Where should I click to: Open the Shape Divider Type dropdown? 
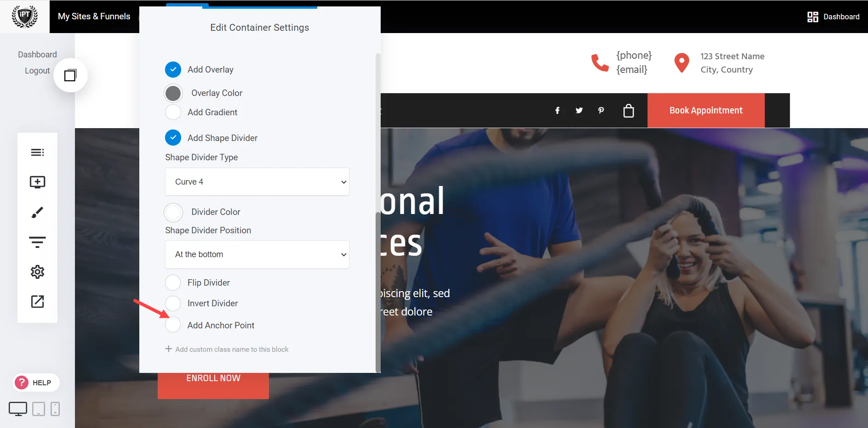[257, 182]
